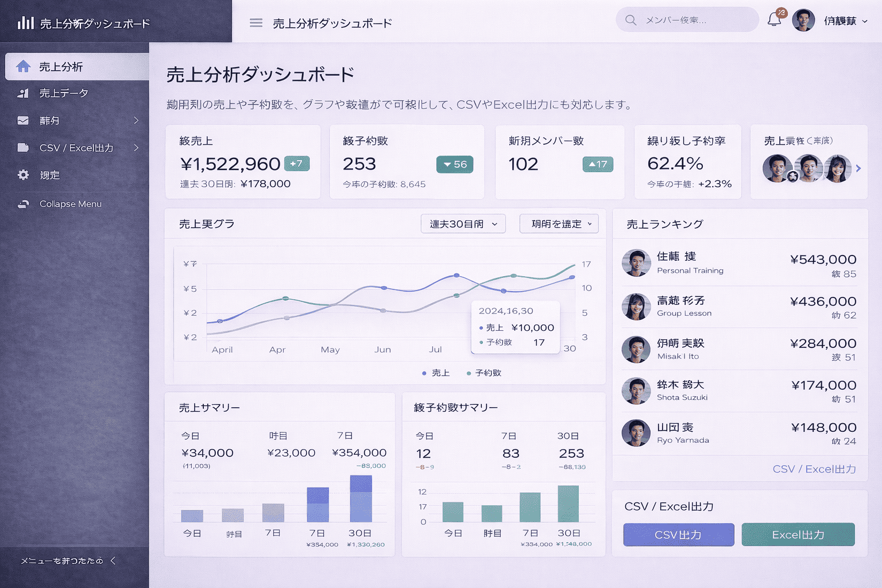The height and width of the screenshot is (588, 882).
Task: Select 売上分析 in the sidebar menu
Action: point(61,67)
